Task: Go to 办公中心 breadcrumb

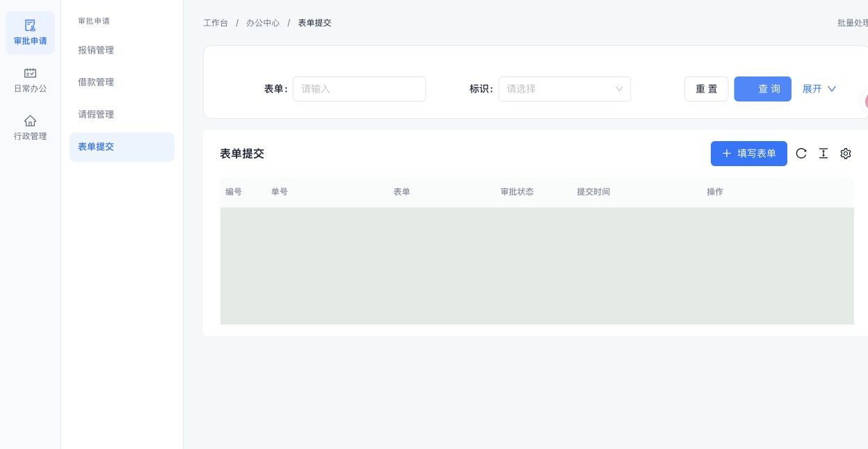Action: (x=263, y=23)
